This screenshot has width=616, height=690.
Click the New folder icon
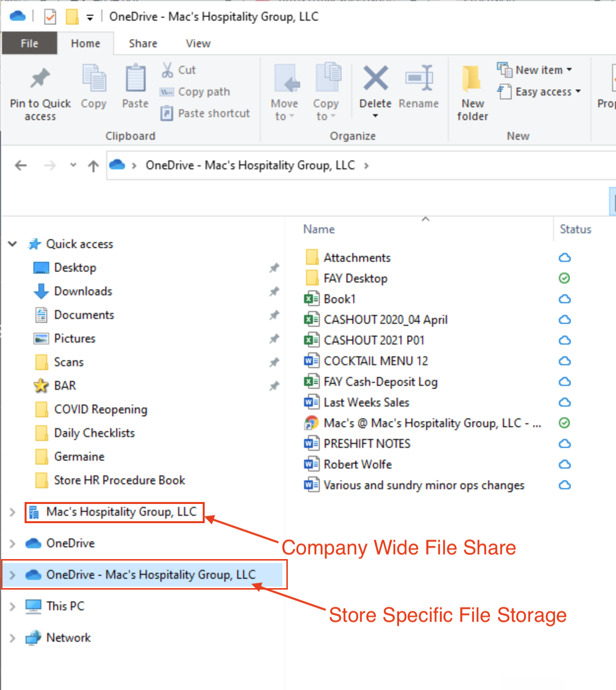(x=471, y=78)
